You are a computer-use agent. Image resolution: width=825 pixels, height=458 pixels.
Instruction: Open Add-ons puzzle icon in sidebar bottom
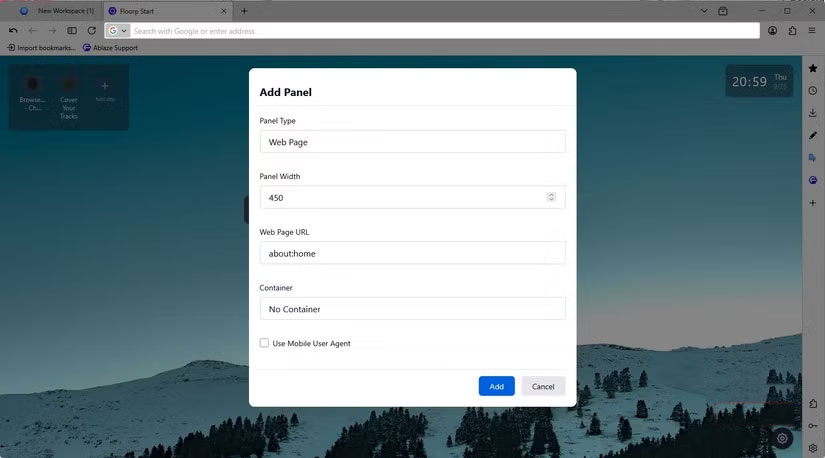(813, 404)
